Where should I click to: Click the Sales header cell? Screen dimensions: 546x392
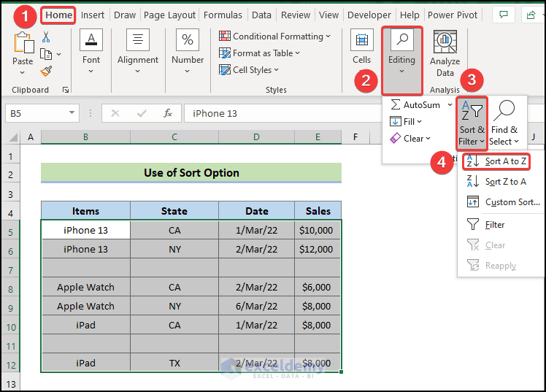point(318,211)
